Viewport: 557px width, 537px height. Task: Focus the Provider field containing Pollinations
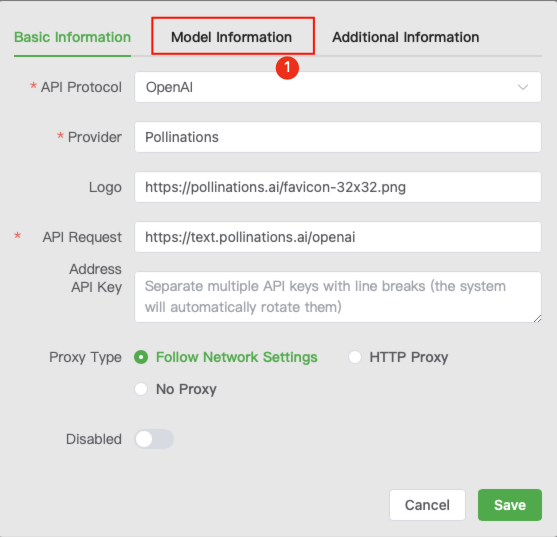[x=338, y=137]
